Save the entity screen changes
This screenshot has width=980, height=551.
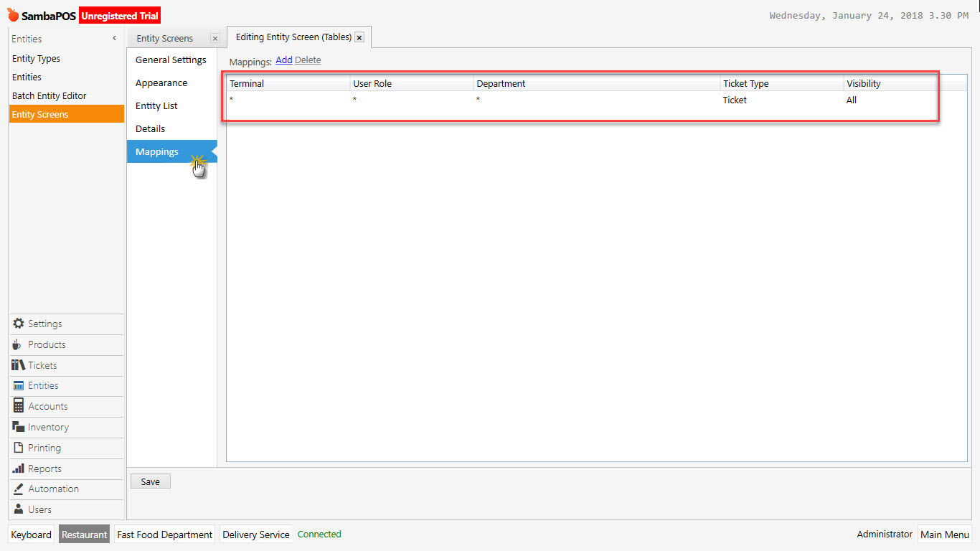pos(150,481)
